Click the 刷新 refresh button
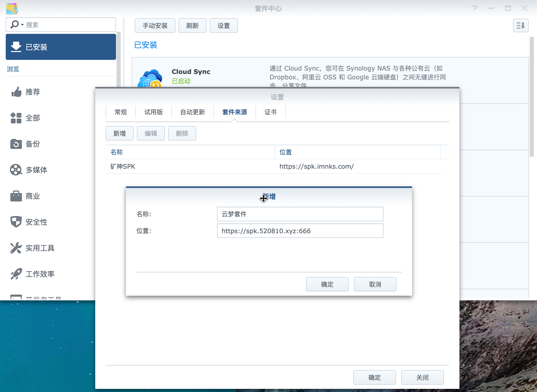This screenshot has height=392, width=537. 193,26
